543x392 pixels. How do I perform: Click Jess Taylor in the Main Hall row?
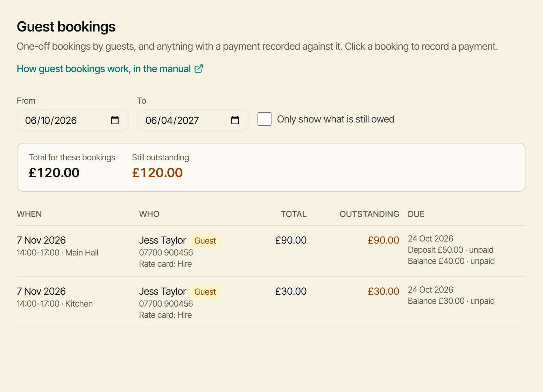[163, 240]
